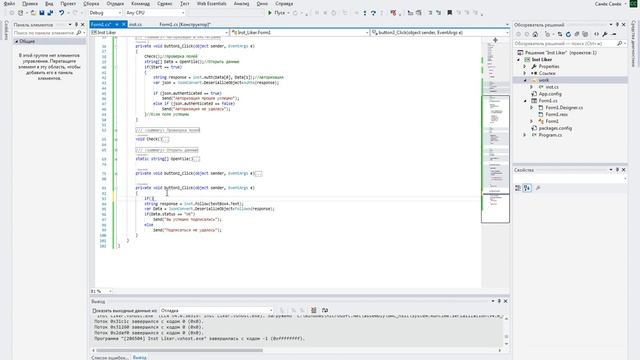Expand the Properties node in Solution Explorer
The height and width of the screenshot is (360, 640).
pyautogui.click(x=525, y=67)
